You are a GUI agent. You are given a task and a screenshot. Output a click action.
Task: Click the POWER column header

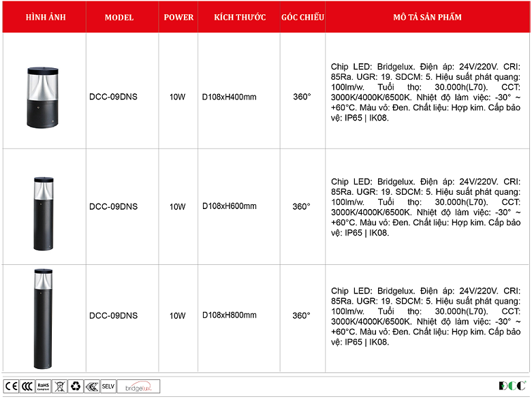coord(178,17)
